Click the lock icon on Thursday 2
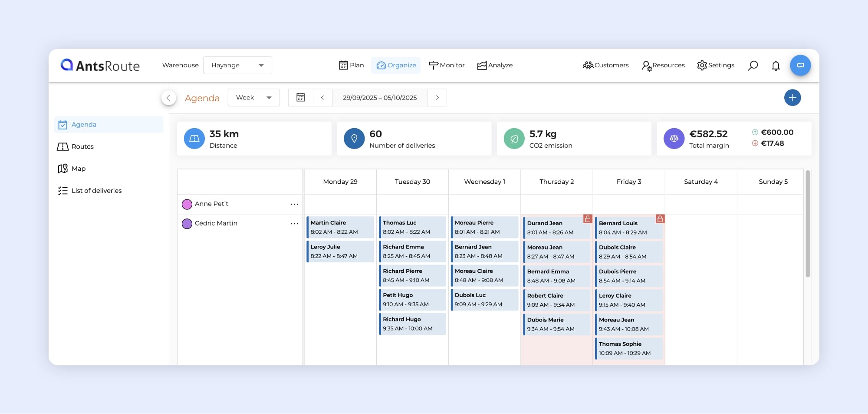 click(x=587, y=219)
